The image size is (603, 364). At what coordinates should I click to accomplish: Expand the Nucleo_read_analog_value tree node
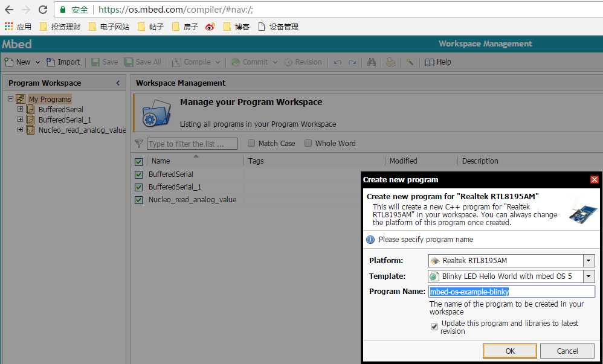tap(20, 130)
